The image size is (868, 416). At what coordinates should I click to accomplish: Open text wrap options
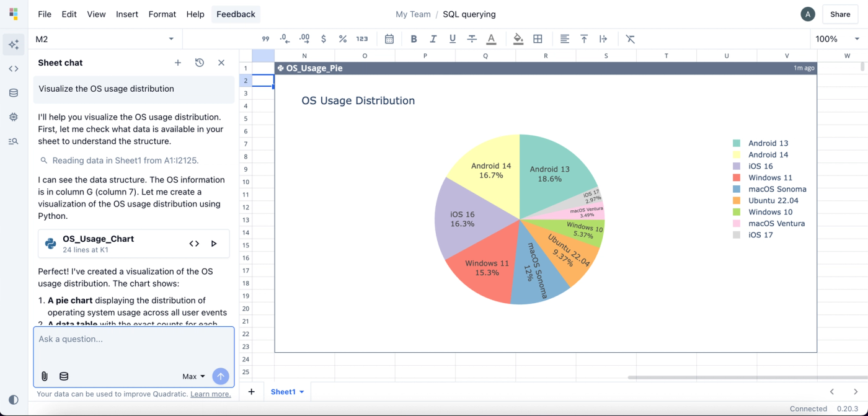point(603,39)
